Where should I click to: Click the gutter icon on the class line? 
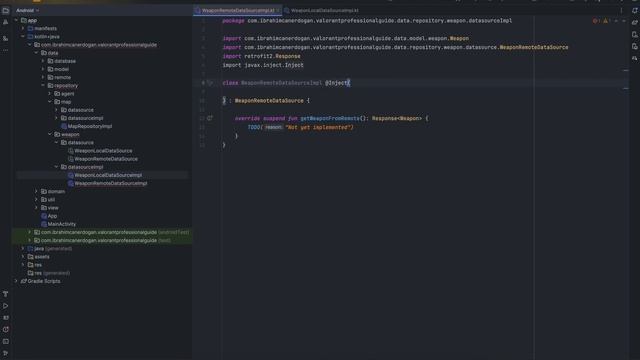(210, 83)
